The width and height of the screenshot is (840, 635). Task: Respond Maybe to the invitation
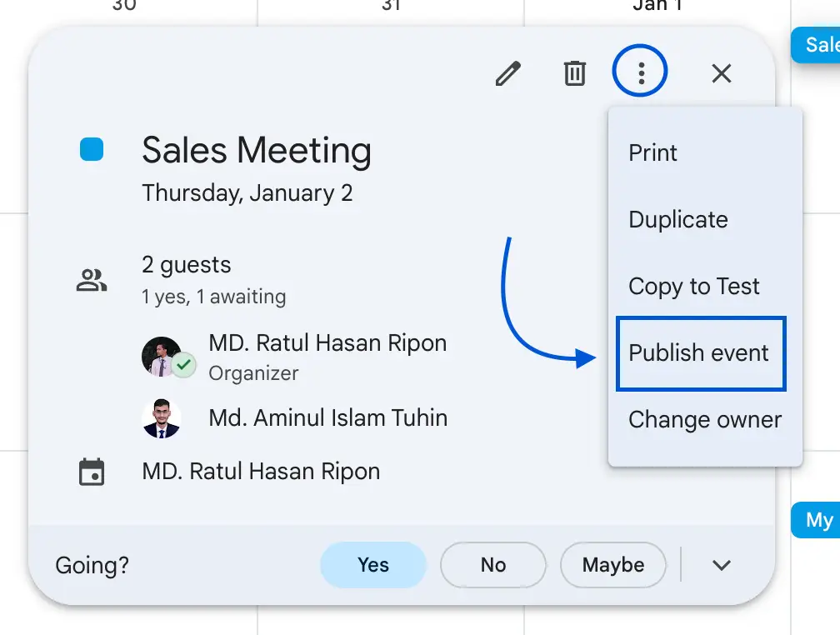[x=613, y=564]
